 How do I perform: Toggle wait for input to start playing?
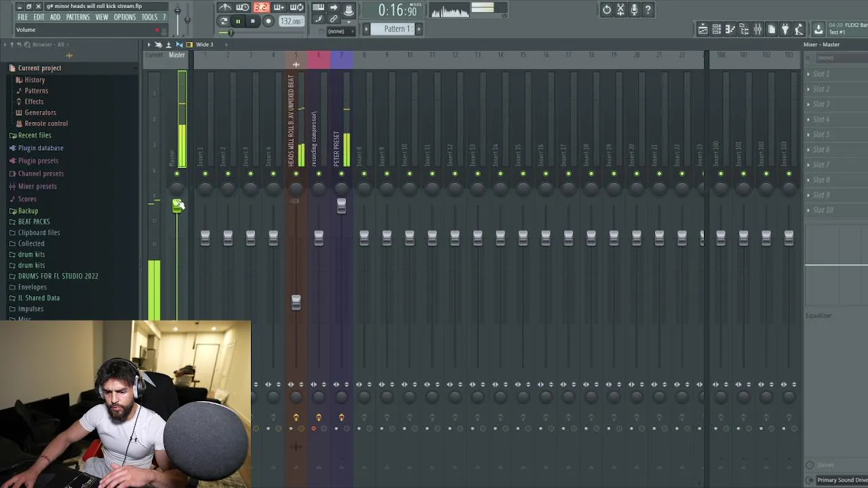pyautogui.click(x=243, y=7)
